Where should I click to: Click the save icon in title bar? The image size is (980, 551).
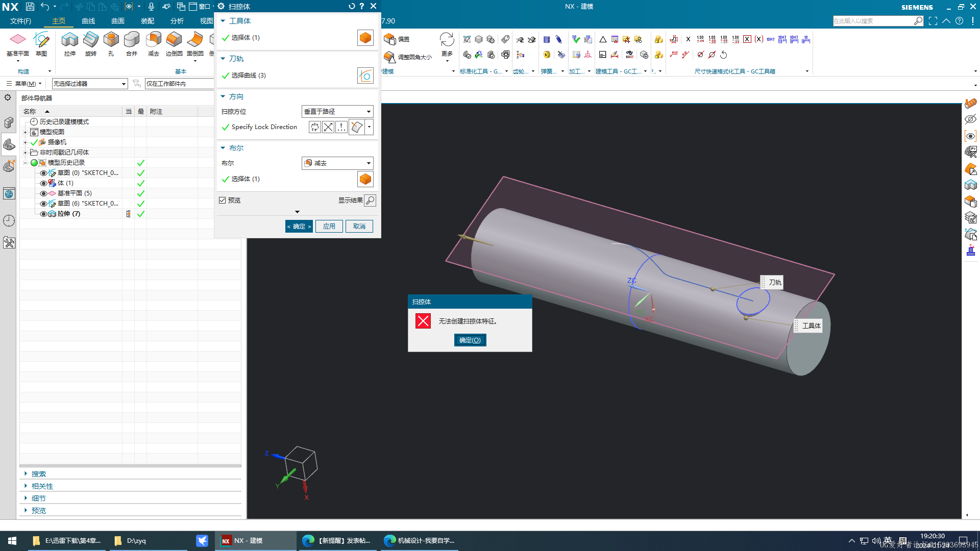pos(30,7)
